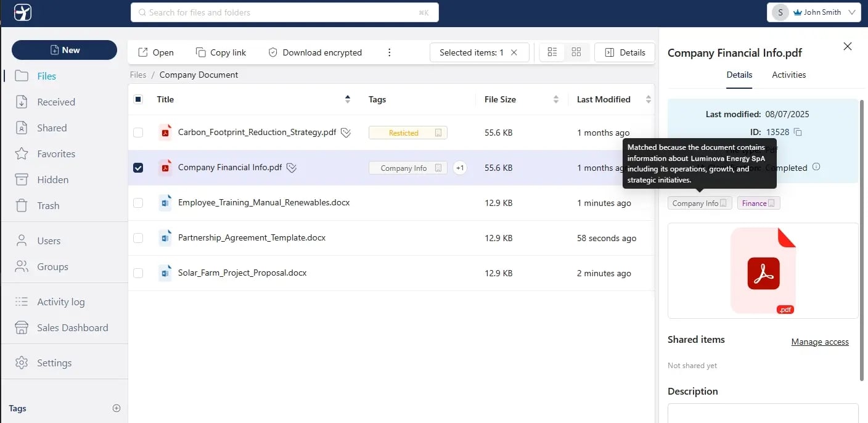The width and height of the screenshot is (868, 423).
Task: Click the Manage access link
Action: tap(820, 342)
